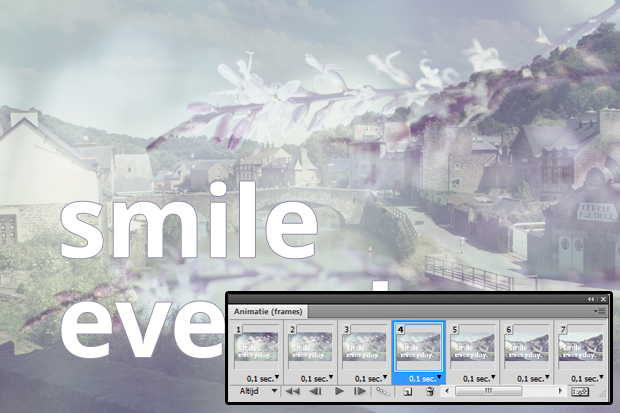Viewport: 620px width, 413px height.
Task: Open frame 4 delay time dropdown
Action: click(x=425, y=379)
